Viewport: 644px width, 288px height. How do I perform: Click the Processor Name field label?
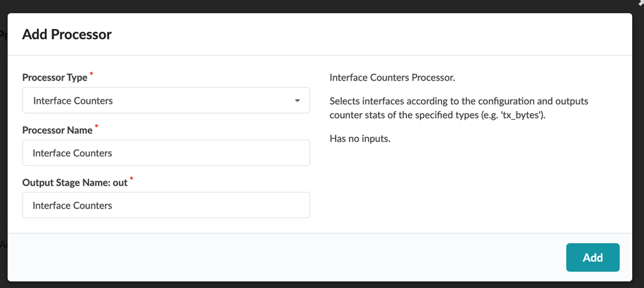pos(57,130)
